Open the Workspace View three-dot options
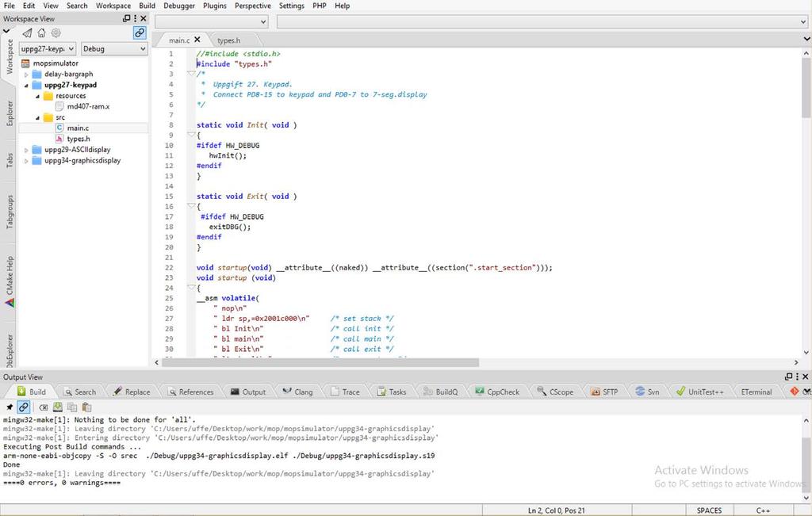 [x=135, y=18]
